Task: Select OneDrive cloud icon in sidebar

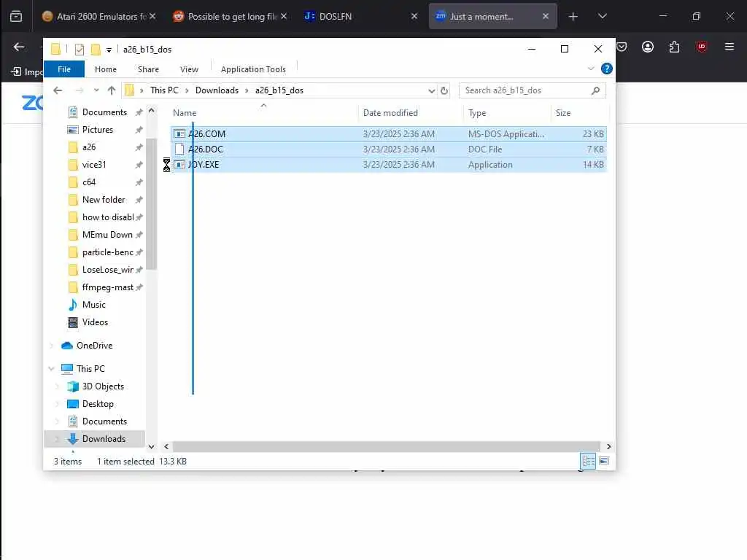Action: tap(67, 346)
